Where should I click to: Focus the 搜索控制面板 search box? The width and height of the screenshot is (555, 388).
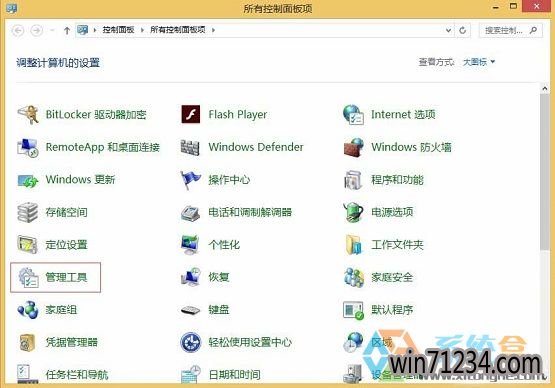tap(510, 30)
